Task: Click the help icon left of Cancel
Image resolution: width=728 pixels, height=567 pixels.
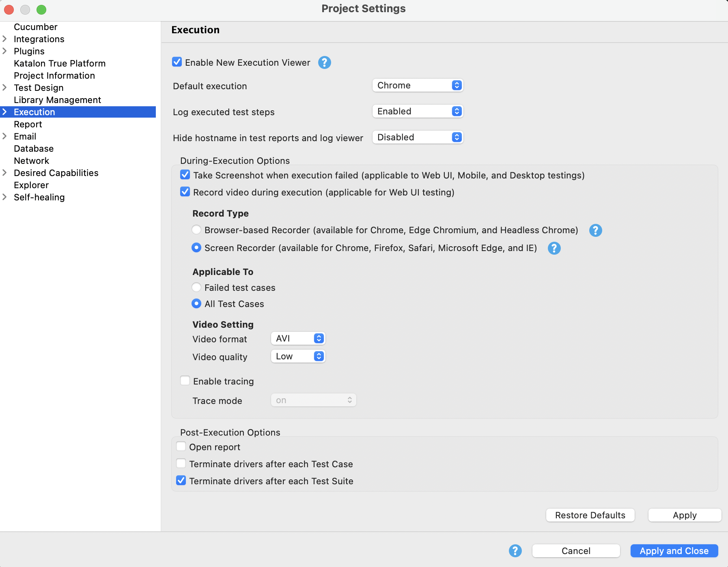Action: click(x=515, y=551)
